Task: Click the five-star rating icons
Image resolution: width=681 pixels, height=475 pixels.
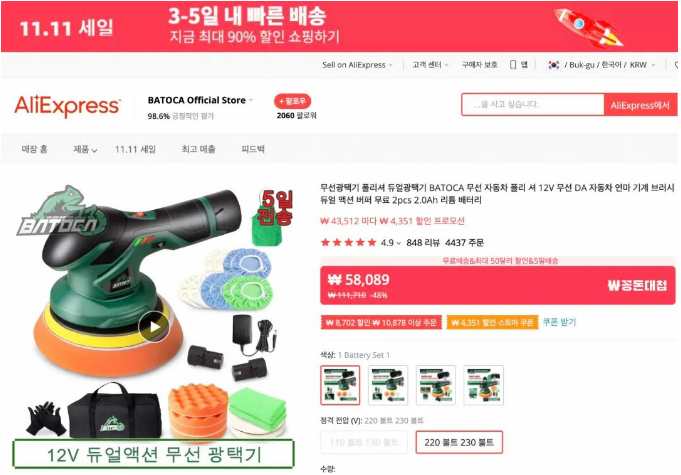Action: pyautogui.click(x=348, y=242)
